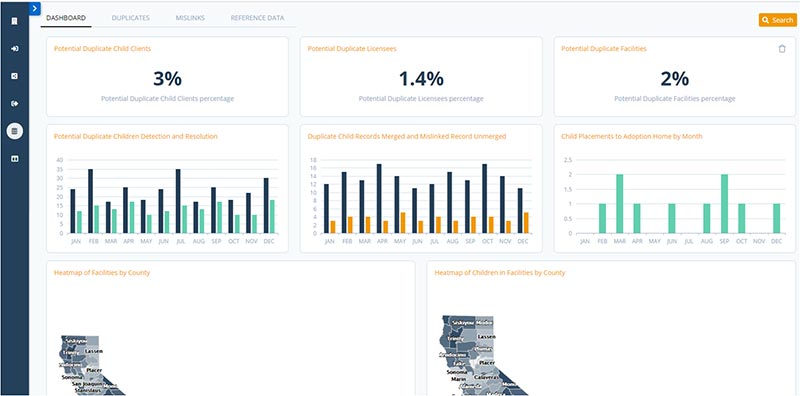
Task: Click the Child Placements to Adoption Home title
Action: point(632,137)
